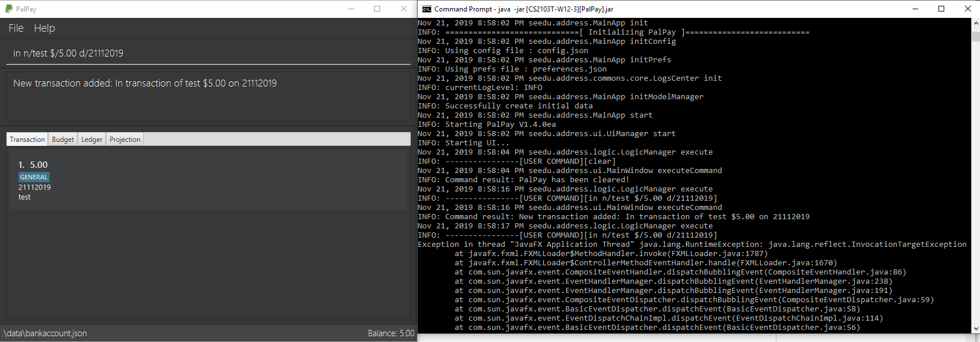Click 'PalPay has been cleared!' log line
Screen dimensions: 980x342
coord(523,180)
